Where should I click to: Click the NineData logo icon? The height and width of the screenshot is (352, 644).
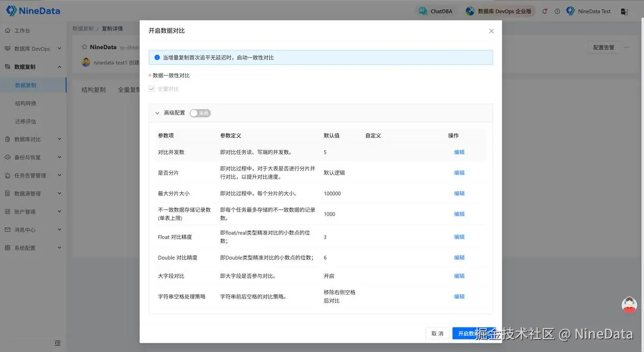[x=11, y=11]
